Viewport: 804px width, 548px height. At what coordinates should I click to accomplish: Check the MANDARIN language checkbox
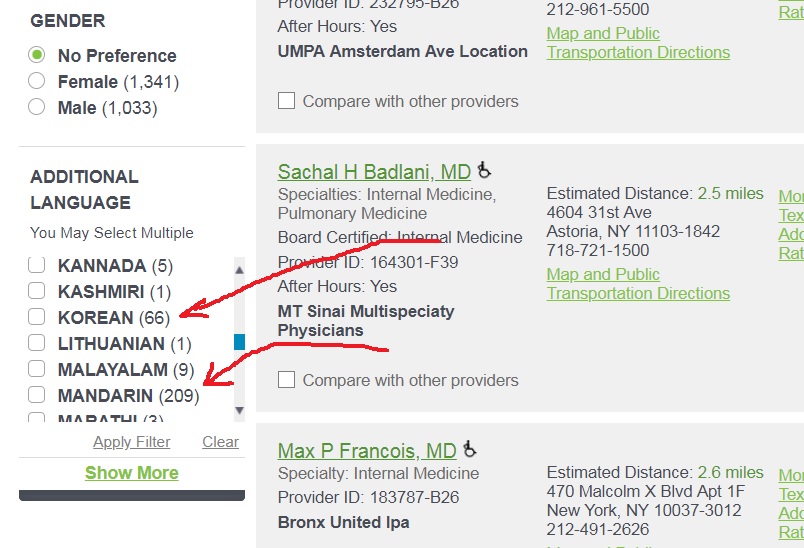pos(36,394)
